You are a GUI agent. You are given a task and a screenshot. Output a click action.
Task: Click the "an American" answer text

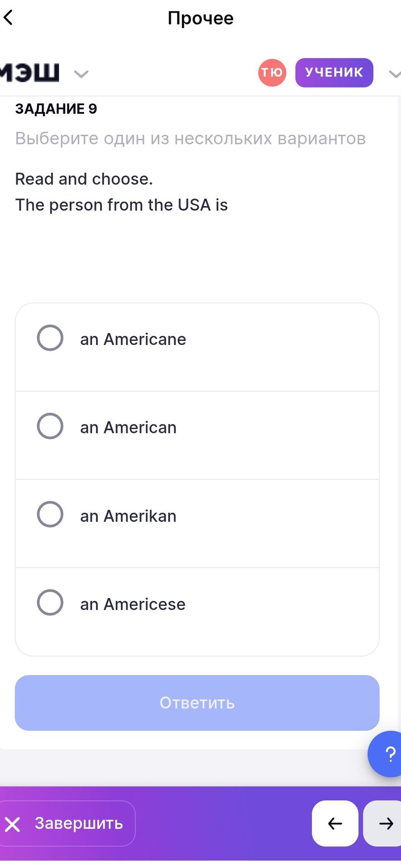(x=128, y=428)
